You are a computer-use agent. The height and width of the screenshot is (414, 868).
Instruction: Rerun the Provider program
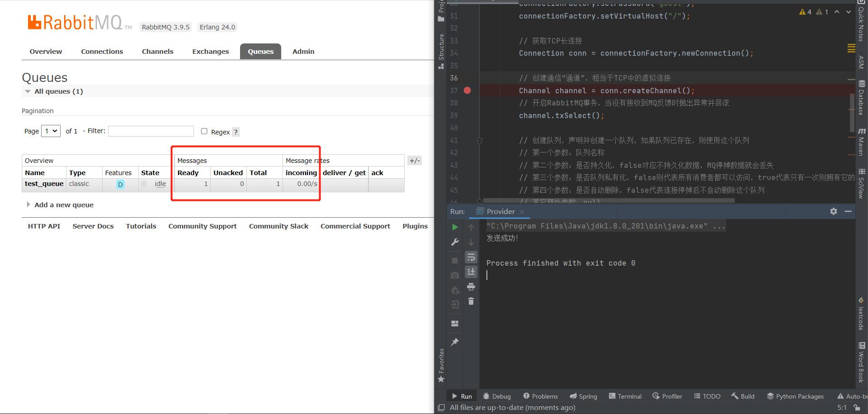click(455, 227)
